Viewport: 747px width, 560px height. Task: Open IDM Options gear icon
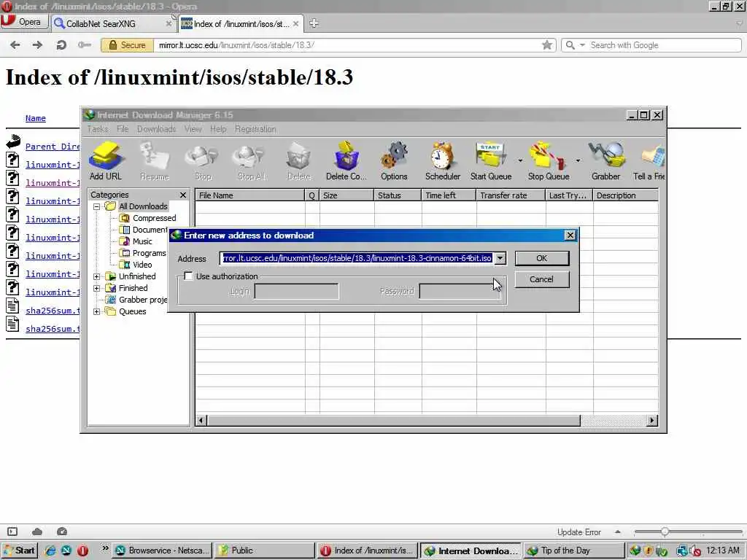tap(394, 161)
